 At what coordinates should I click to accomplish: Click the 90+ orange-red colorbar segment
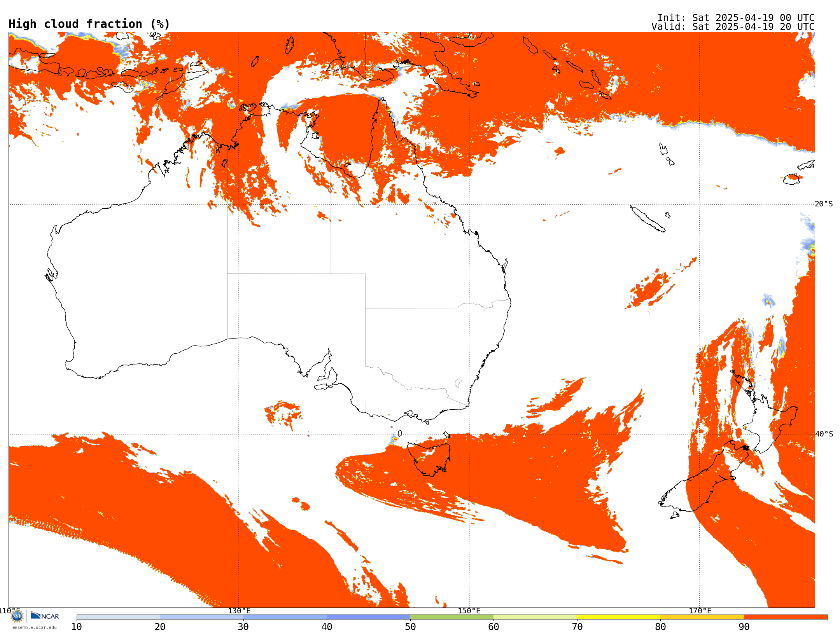pyautogui.click(x=786, y=617)
